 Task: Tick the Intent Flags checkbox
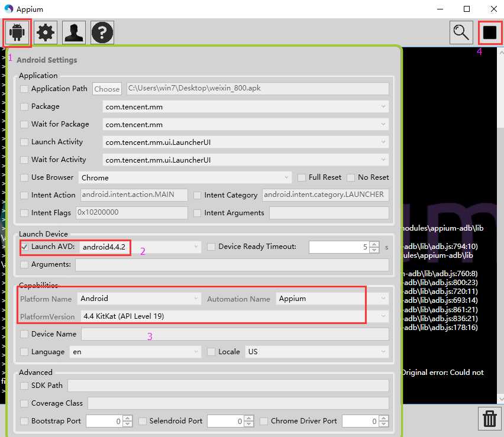24,213
